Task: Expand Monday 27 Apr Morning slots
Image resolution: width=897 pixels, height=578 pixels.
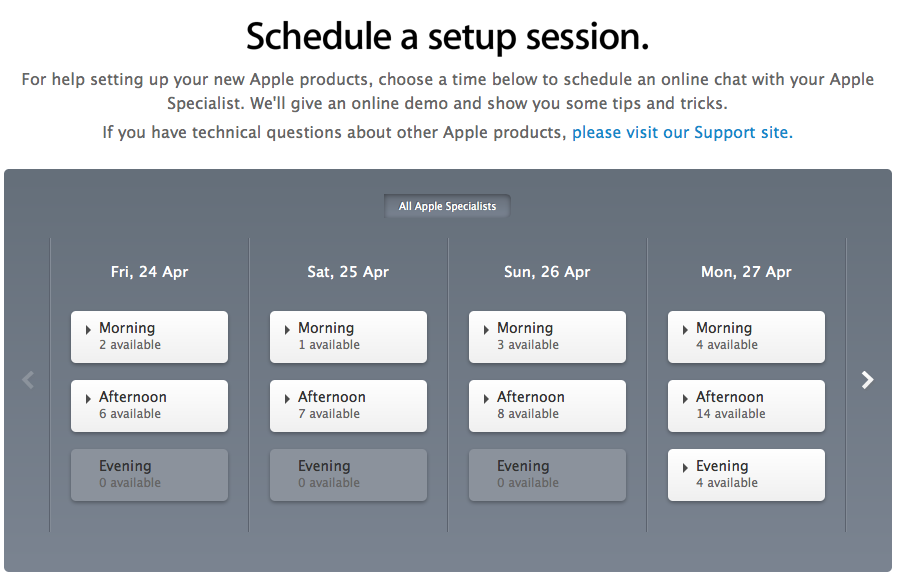Action: click(x=746, y=336)
